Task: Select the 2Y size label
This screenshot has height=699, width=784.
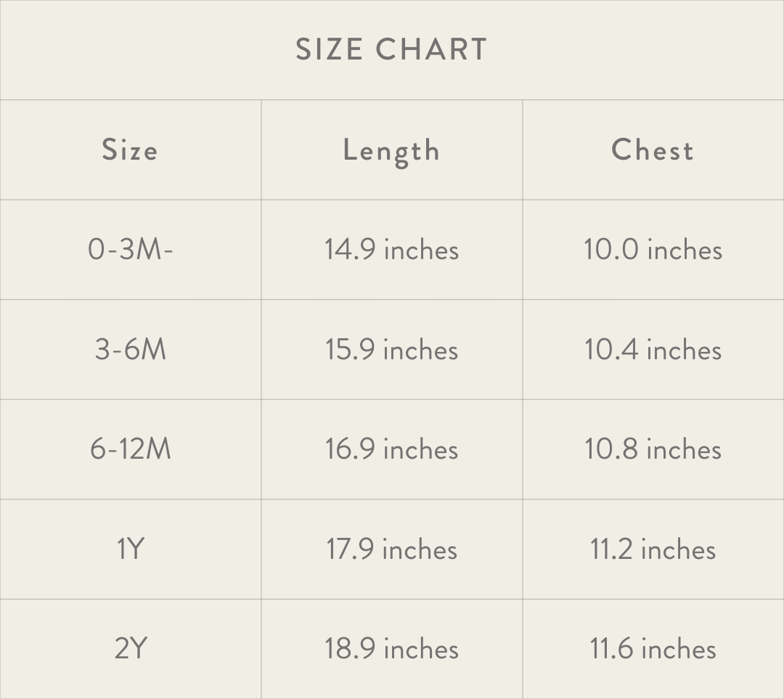Action: [x=131, y=649]
